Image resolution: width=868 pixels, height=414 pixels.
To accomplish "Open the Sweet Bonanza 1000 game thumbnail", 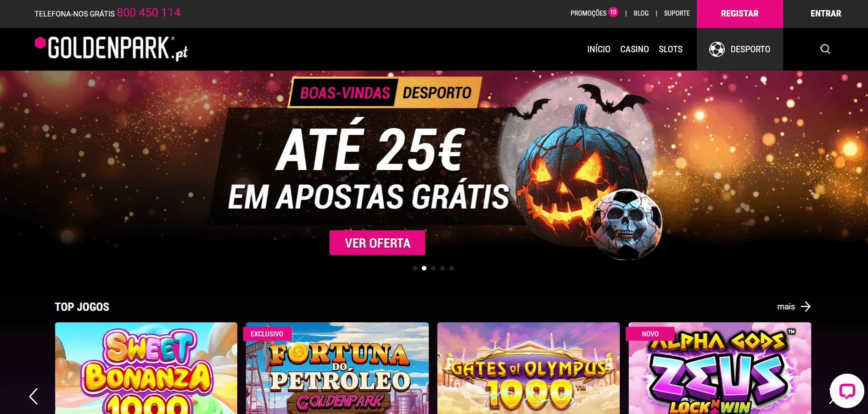I will [146, 368].
